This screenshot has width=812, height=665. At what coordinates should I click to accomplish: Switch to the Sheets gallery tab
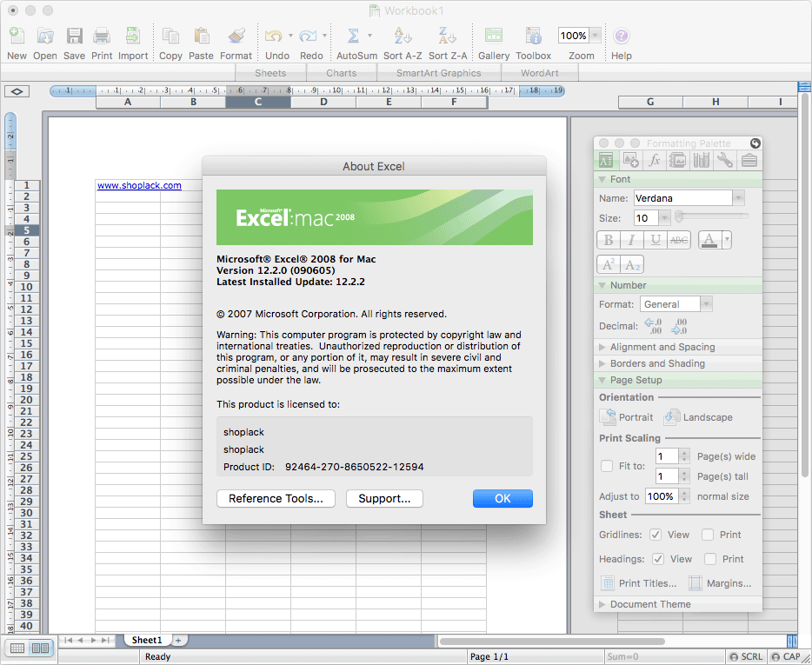click(271, 73)
